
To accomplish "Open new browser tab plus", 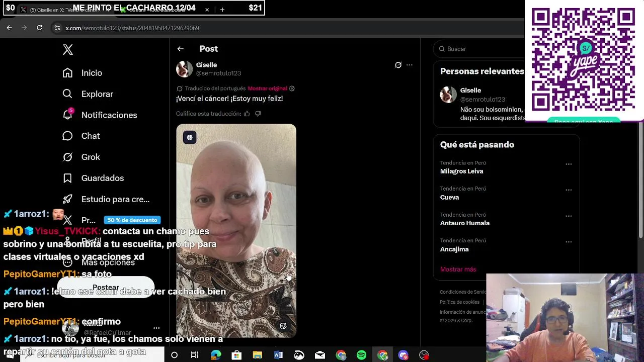I will pos(222,10).
